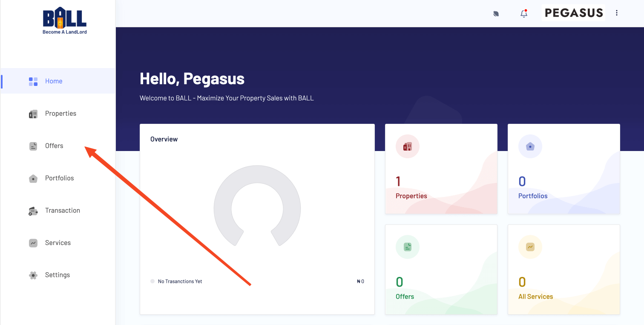Image resolution: width=644 pixels, height=325 pixels.
Task: Click the Portfolios pentagon icon in sidebar
Action: click(33, 179)
